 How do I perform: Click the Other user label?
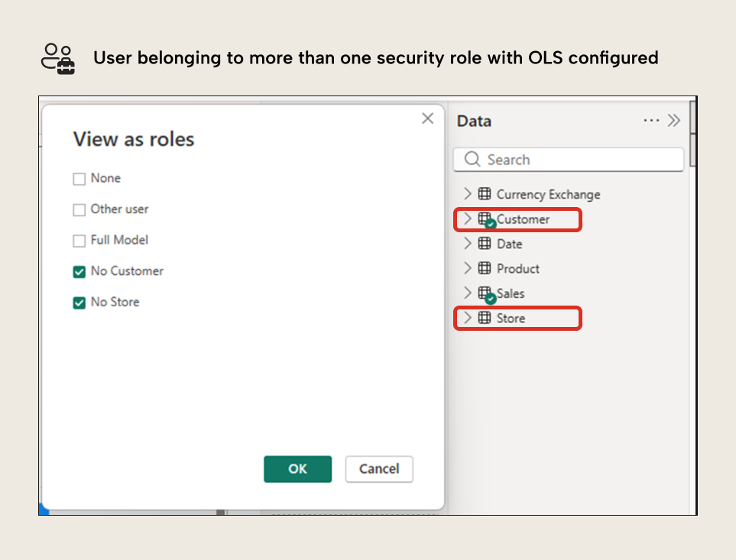point(119,209)
